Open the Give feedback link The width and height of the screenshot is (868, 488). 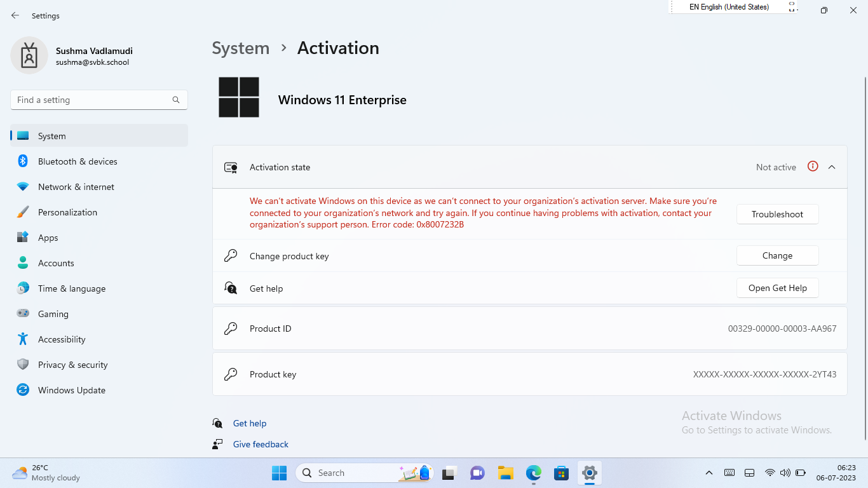coord(261,444)
